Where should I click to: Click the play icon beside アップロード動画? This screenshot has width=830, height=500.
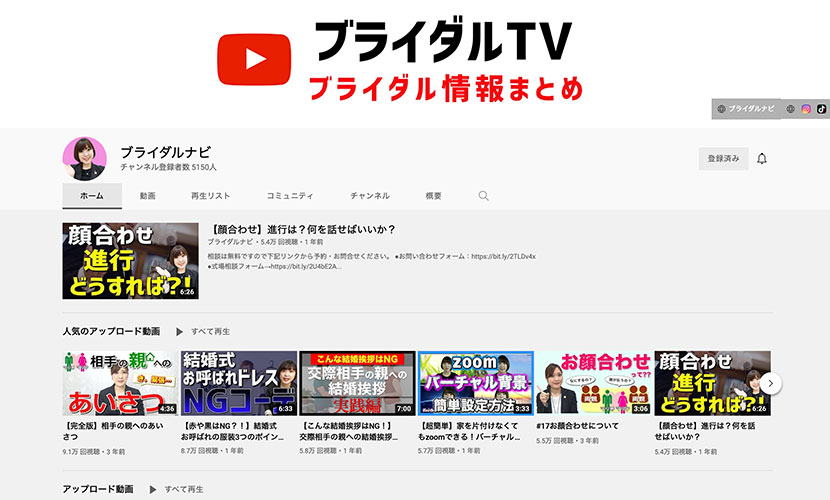coord(152,489)
